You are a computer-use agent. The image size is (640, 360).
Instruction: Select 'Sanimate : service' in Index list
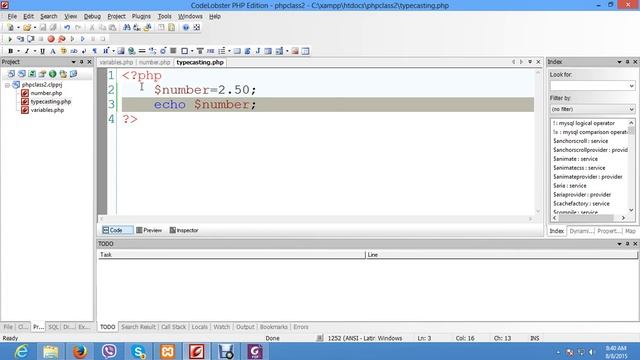click(x=575, y=159)
